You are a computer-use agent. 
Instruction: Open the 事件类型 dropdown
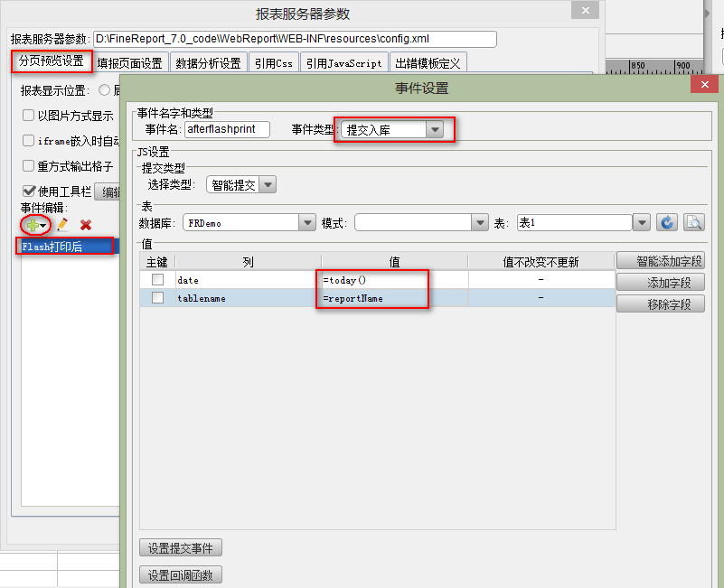point(435,130)
